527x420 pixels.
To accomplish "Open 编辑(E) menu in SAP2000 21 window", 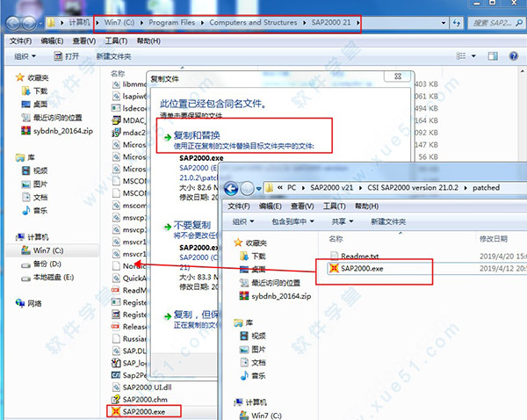I will 52,40.
